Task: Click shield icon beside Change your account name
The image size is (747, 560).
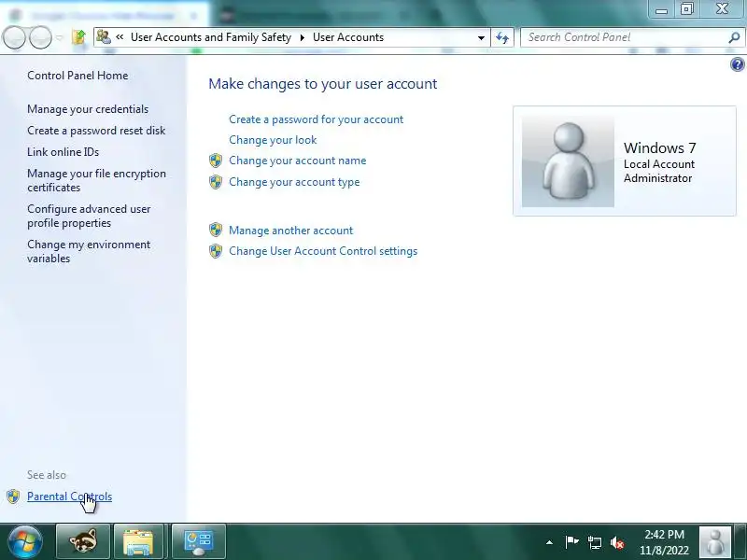Action: point(216,161)
